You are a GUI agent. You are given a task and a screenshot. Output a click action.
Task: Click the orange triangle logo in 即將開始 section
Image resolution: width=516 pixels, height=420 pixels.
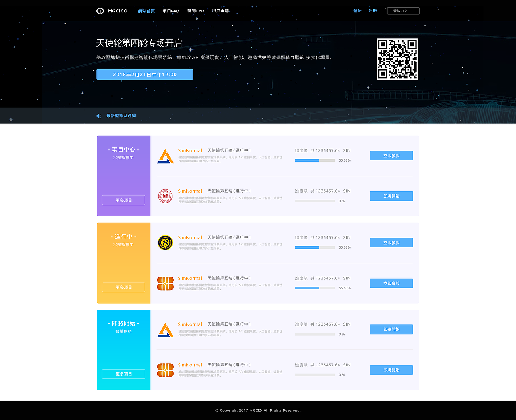(x=165, y=330)
